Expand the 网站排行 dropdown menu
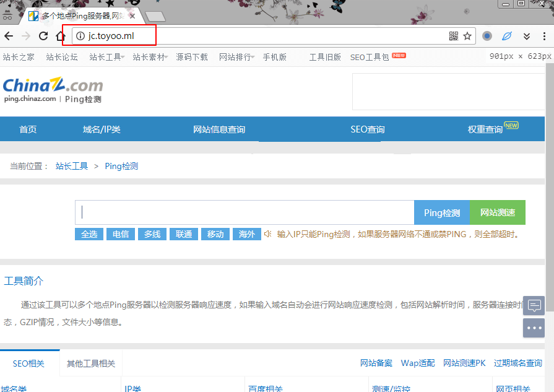This screenshot has width=554, height=392. point(236,57)
